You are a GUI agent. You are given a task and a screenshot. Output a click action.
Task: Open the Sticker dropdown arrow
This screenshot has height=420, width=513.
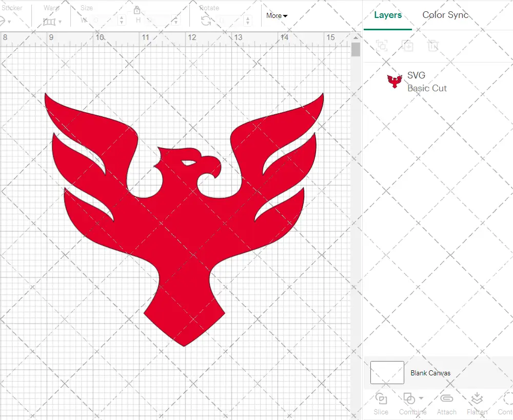click(9, 22)
